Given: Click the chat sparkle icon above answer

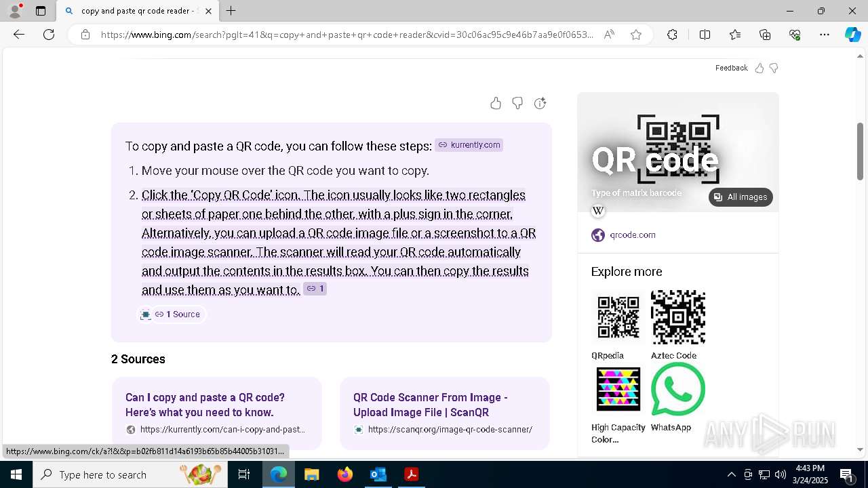Looking at the screenshot, I should pos(540,103).
